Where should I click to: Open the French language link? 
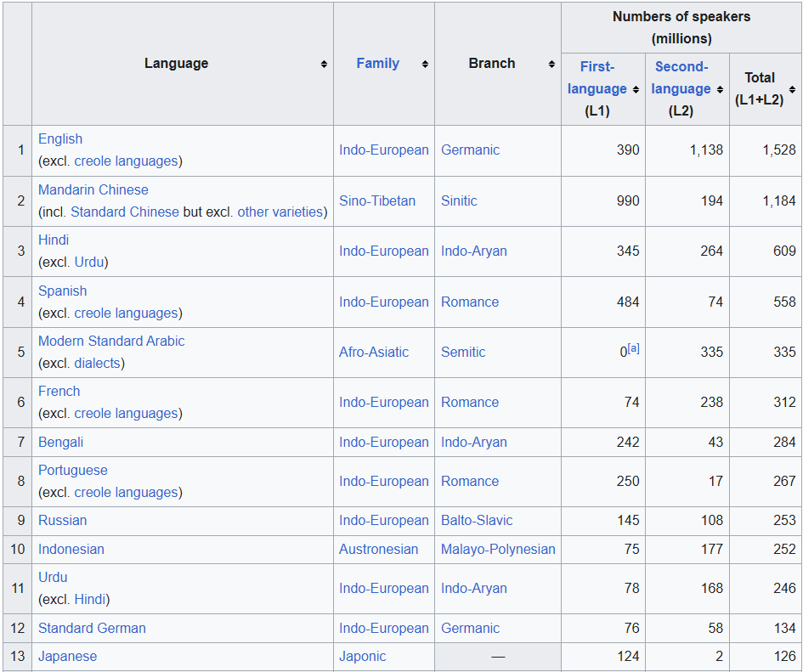point(59,391)
